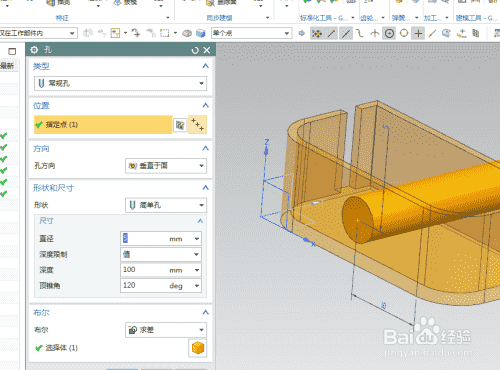This screenshot has width=500, height=370.
Task: Toggle Intersection snap (arc crossed by line)
Action: point(375,33)
